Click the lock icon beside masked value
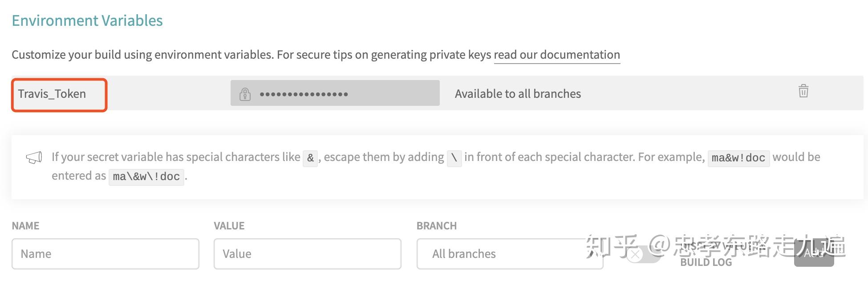 245,94
